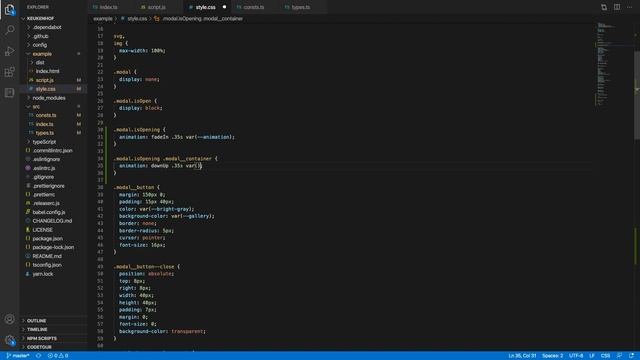Open the Search view in the activity bar

pyautogui.click(x=9, y=30)
